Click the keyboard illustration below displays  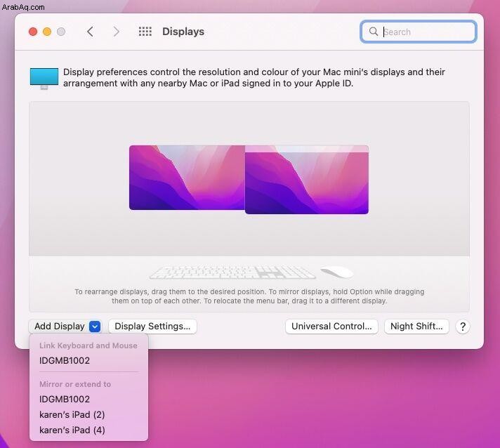[x=232, y=272]
